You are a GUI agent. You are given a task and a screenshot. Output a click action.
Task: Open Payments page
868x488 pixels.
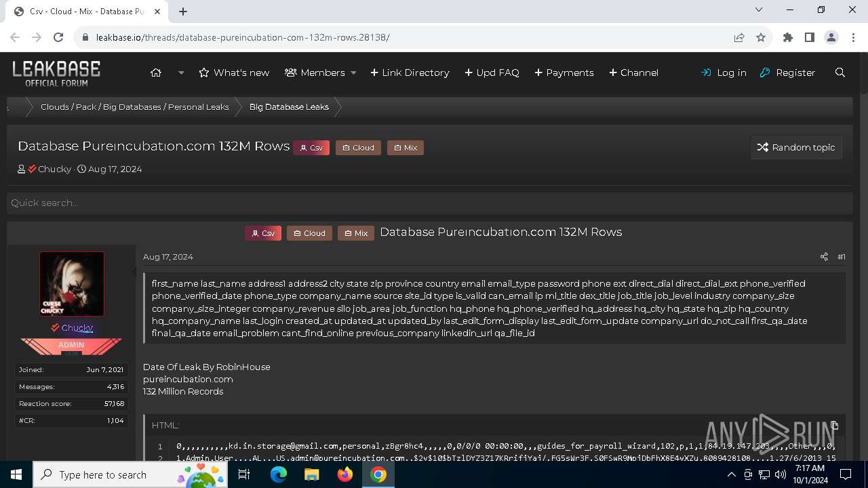[564, 73]
